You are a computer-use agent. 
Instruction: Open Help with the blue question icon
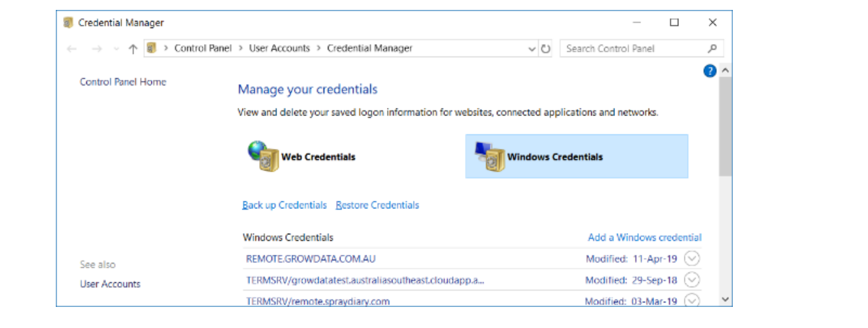[710, 71]
